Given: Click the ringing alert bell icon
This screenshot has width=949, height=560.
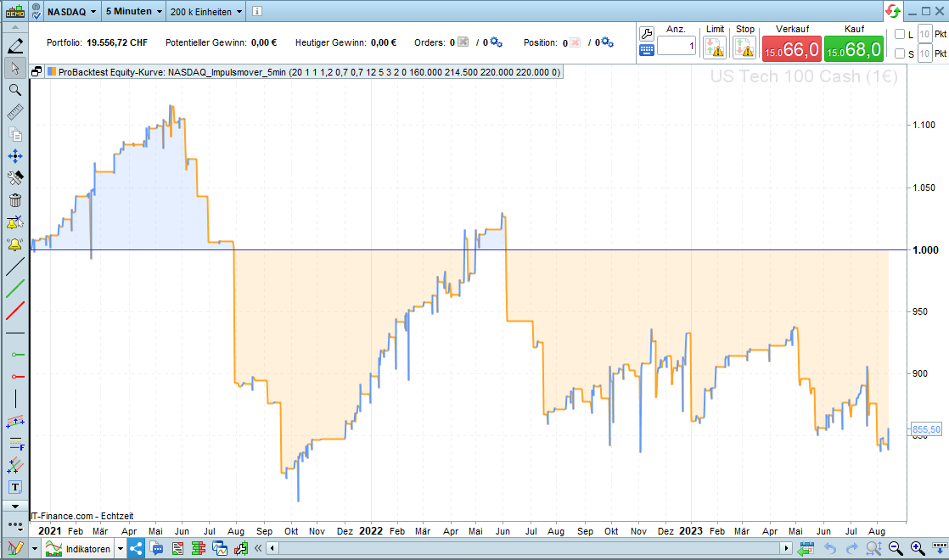Looking at the screenshot, I should tap(15, 244).
